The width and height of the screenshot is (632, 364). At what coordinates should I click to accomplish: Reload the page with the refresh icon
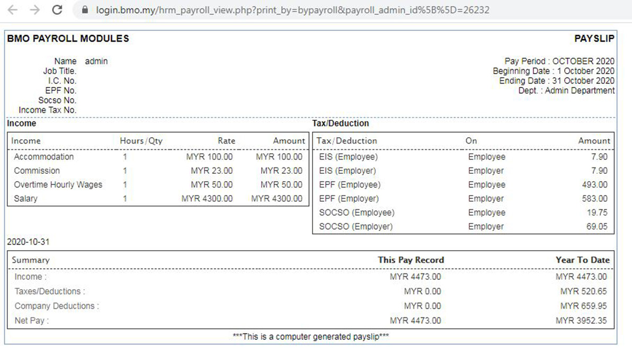click(57, 10)
